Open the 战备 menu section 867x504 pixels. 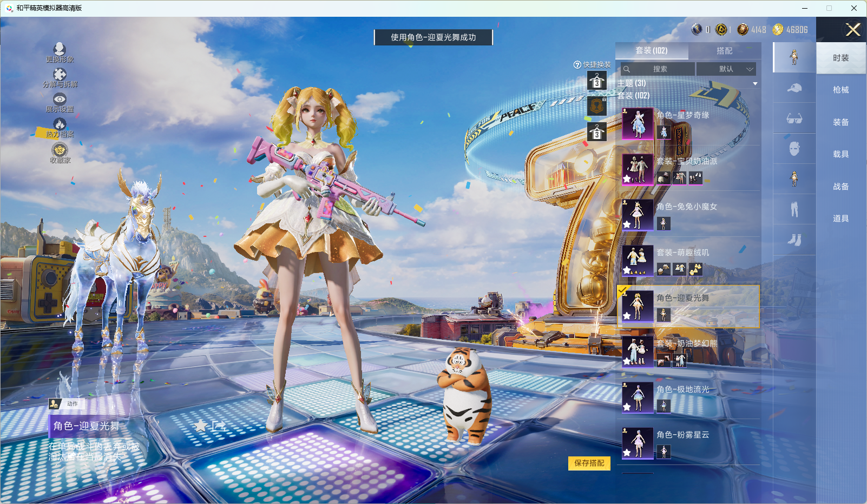841,187
